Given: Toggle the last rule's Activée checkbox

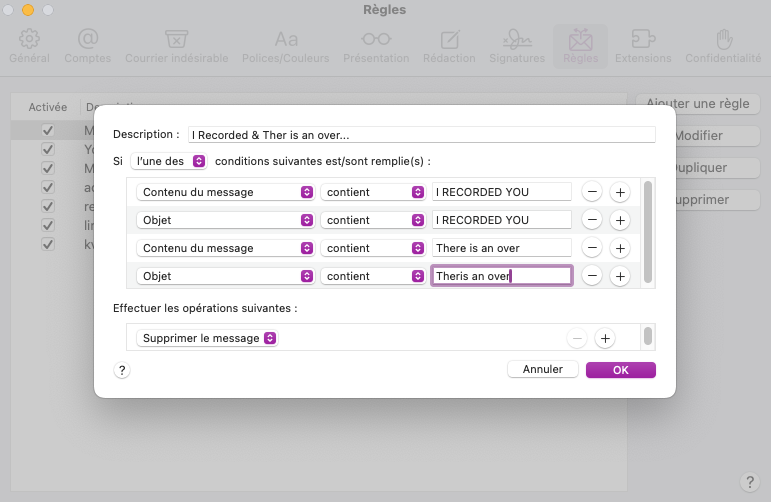Looking at the screenshot, I should pos(47,243).
